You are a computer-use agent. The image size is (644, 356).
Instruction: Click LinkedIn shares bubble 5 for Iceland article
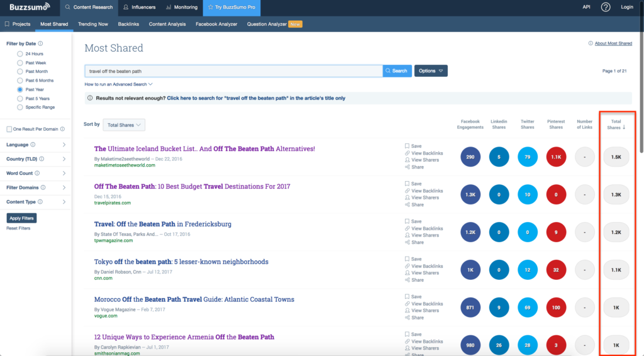499,157
